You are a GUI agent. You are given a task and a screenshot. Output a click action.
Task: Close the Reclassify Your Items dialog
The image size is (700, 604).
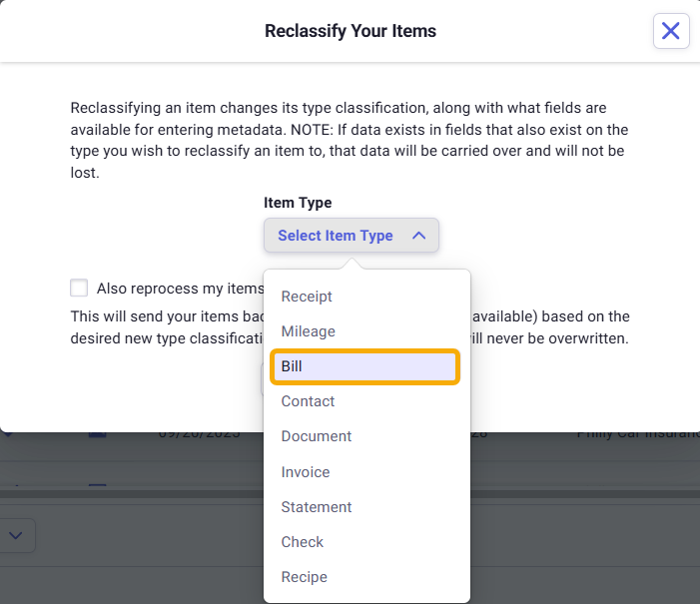point(671,31)
